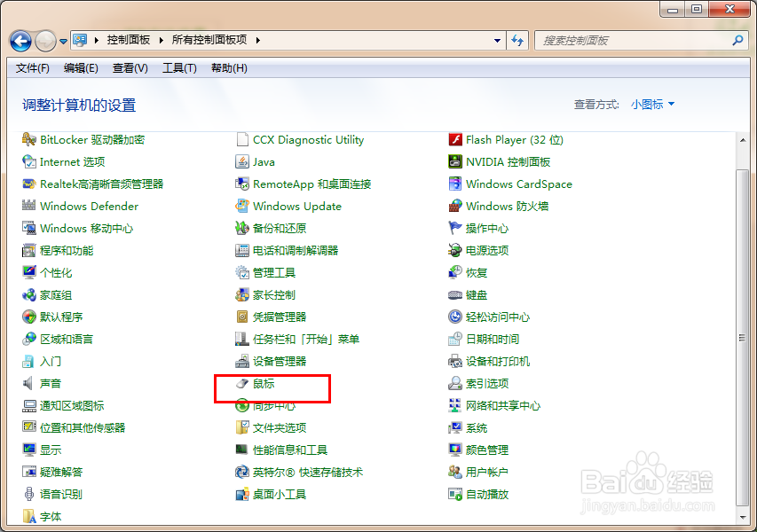Click the Windows Defender icon
757x532 pixels.
click(29, 206)
